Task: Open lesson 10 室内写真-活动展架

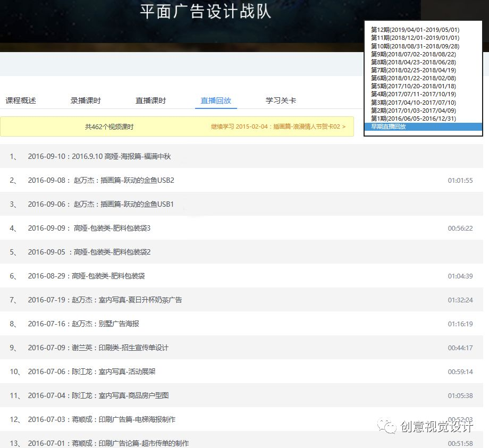Action: click(241, 371)
